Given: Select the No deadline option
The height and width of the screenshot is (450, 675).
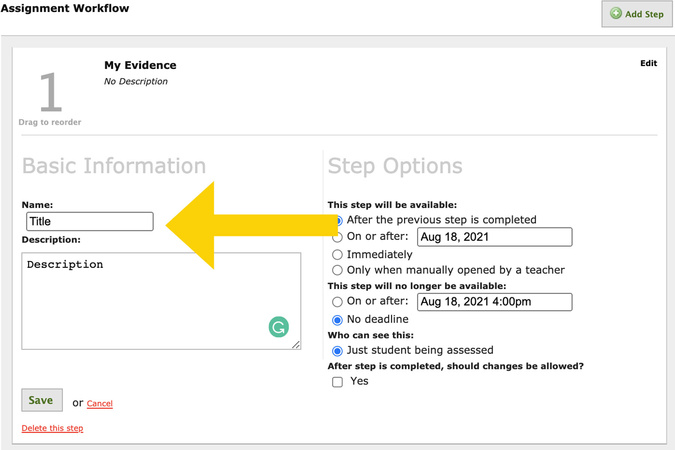Looking at the screenshot, I should pos(338,320).
